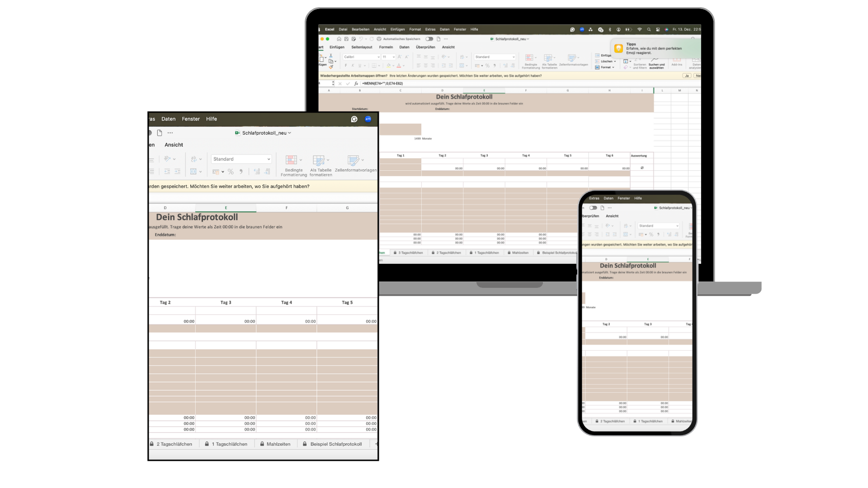Click the cut scissors icon on laptop ribbon
Image resolution: width=868 pixels, height=488 pixels.
tap(331, 56)
